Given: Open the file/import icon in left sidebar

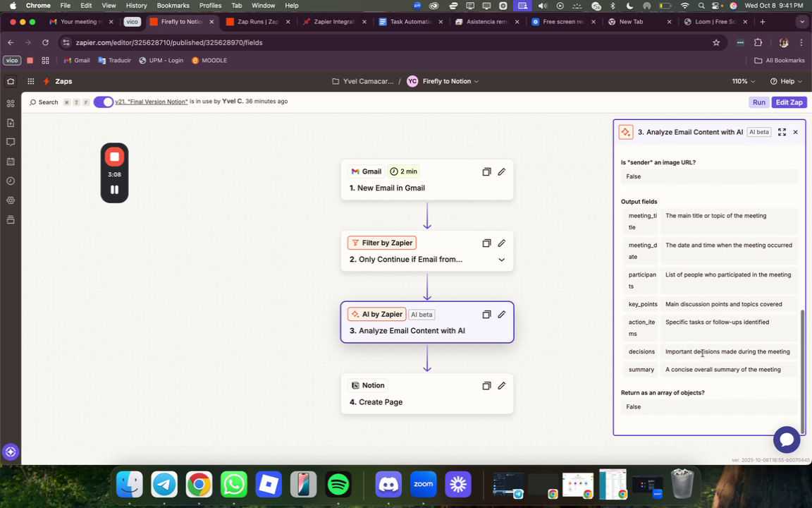Looking at the screenshot, I should [11, 123].
